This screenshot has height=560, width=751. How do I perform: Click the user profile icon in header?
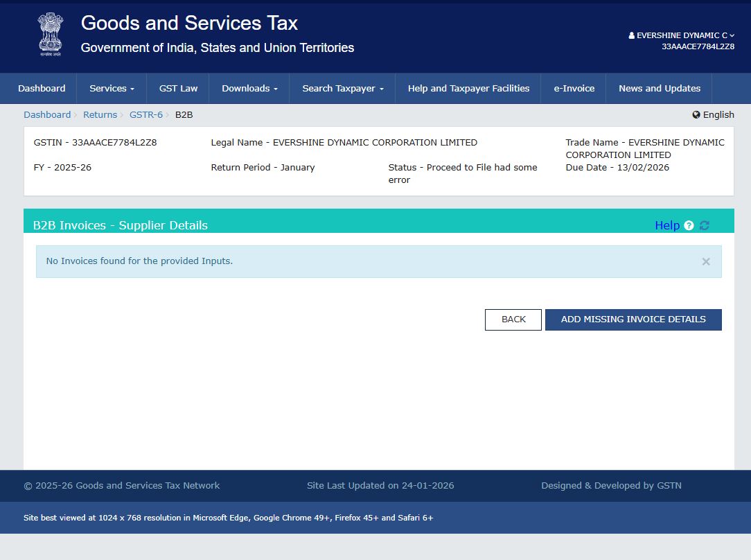631,35
